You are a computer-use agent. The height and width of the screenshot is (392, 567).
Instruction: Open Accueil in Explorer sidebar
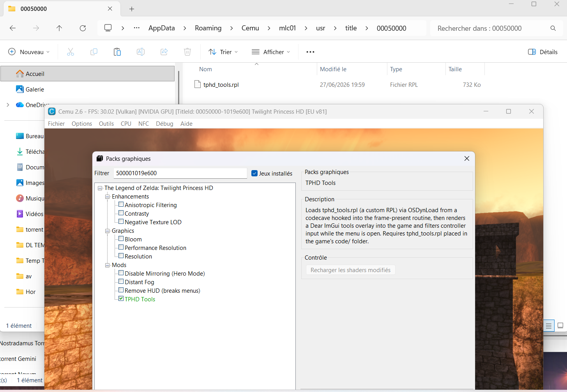[x=88, y=74]
